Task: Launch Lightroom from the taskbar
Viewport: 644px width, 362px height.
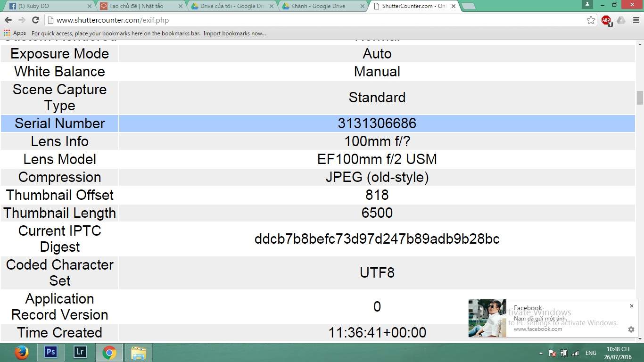Action: (80, 352)
